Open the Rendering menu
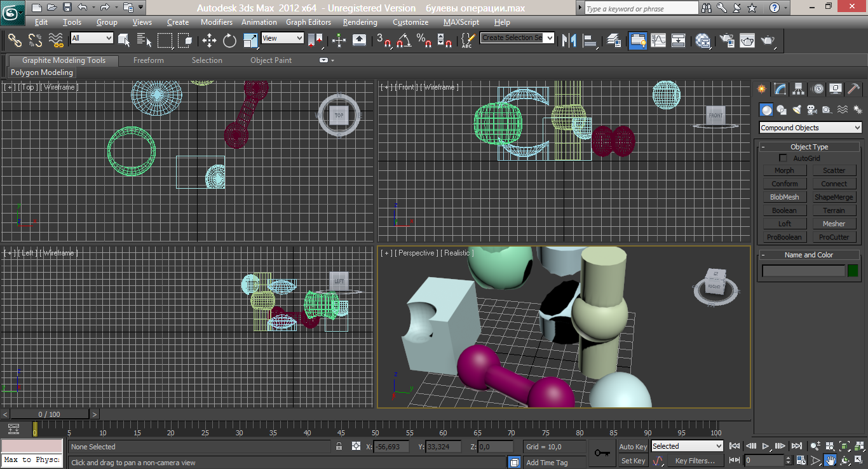 tap(360, 22)
